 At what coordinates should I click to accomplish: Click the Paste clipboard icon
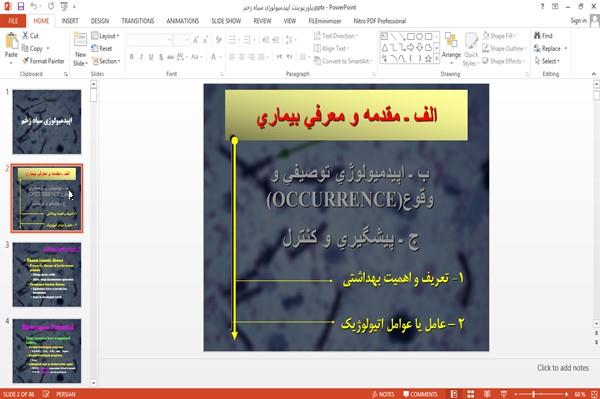click(11, 41)
